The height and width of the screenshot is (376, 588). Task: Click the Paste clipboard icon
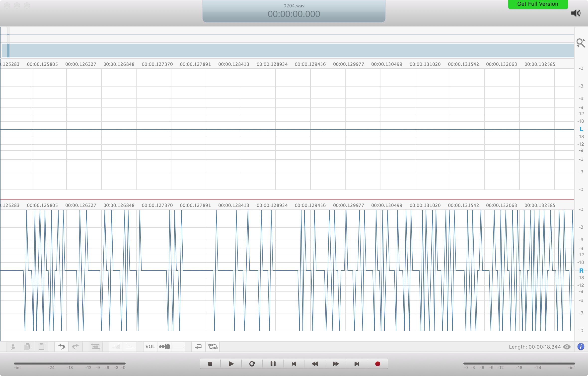pos(41,347)
